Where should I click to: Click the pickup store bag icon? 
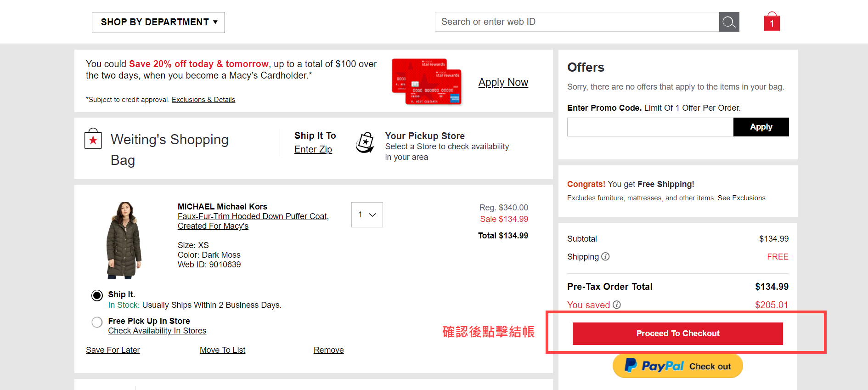coord(365,143)
